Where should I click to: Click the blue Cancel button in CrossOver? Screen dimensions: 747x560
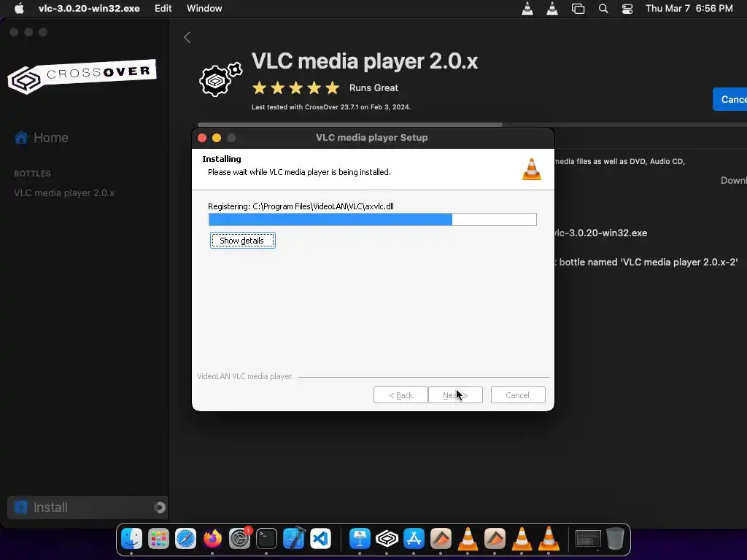coord(729,99)
